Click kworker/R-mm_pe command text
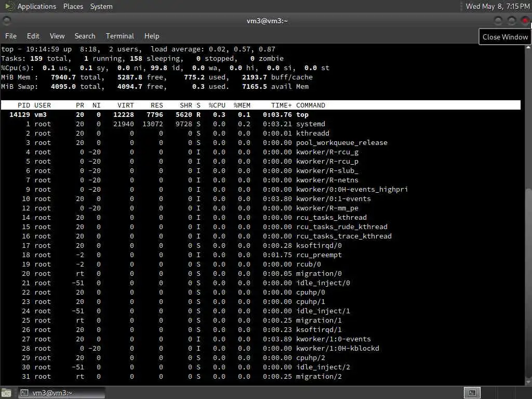 coord(327,208)
